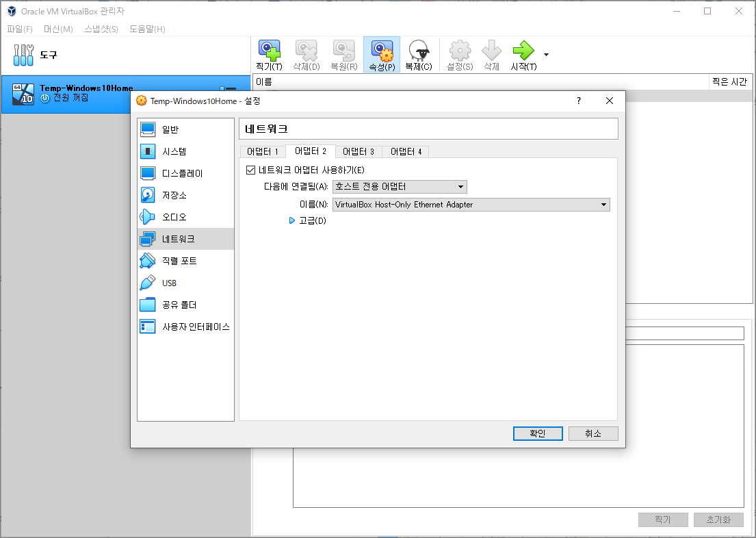Screen dimensions: 756x538
Task: Open the USB settings category
Action: pyautogui.click(x=185, y=283)
